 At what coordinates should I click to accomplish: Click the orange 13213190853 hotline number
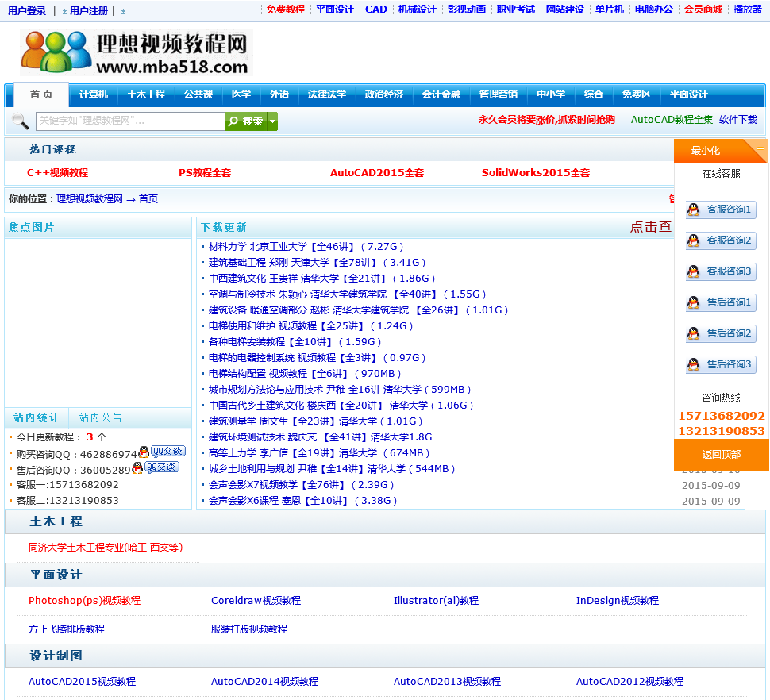(x=722, y=431)
